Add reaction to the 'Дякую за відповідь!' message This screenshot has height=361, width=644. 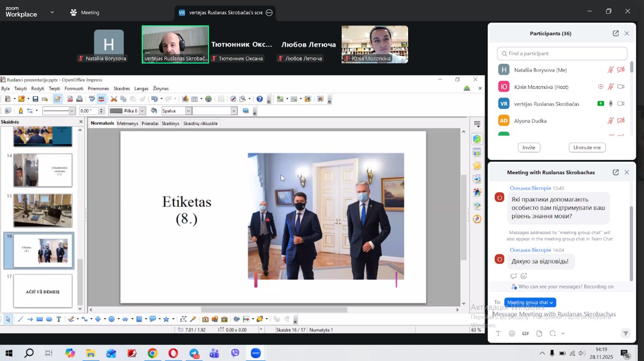[524, 276]
